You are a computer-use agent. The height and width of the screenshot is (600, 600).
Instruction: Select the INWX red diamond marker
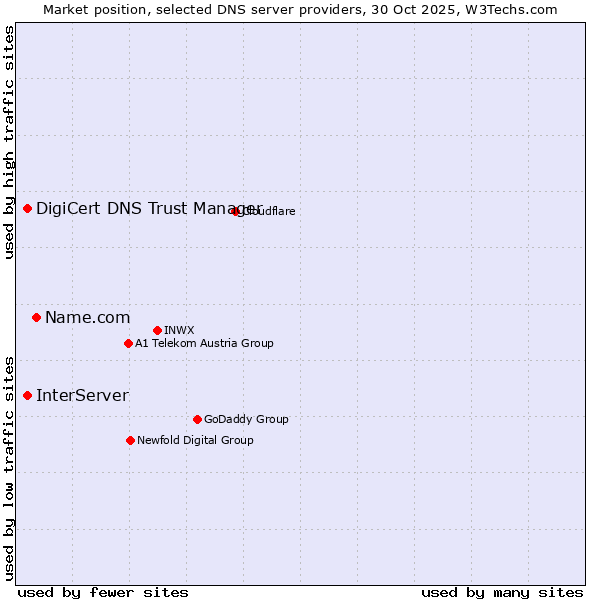(x=157, y=330)
